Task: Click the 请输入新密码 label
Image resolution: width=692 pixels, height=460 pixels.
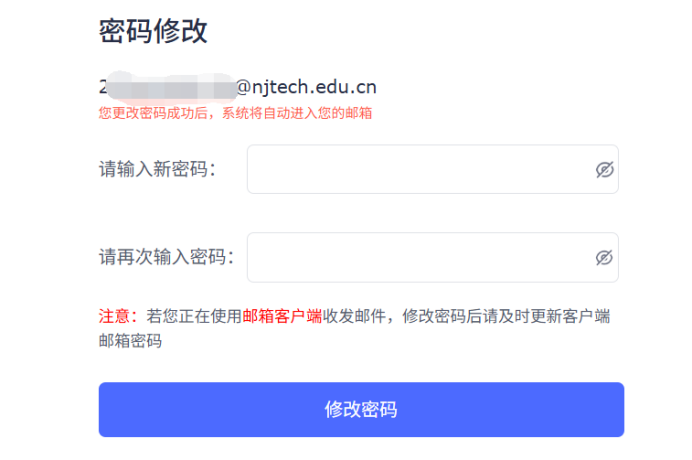Action: click(158, 169)
